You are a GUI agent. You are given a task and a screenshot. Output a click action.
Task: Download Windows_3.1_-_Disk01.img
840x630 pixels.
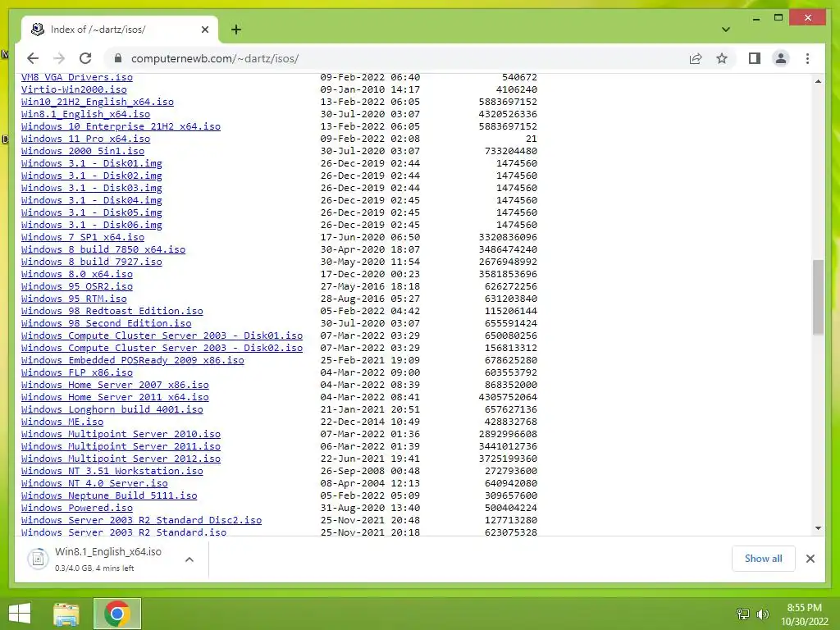pos(92,163)
